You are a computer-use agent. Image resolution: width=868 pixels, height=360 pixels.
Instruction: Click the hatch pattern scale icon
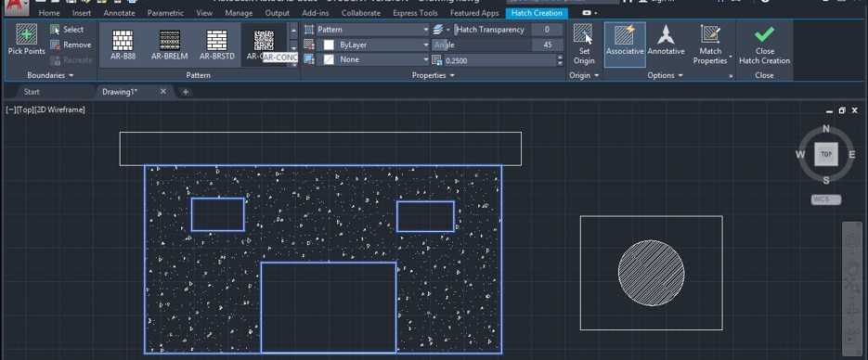click(x=436, y=59)
